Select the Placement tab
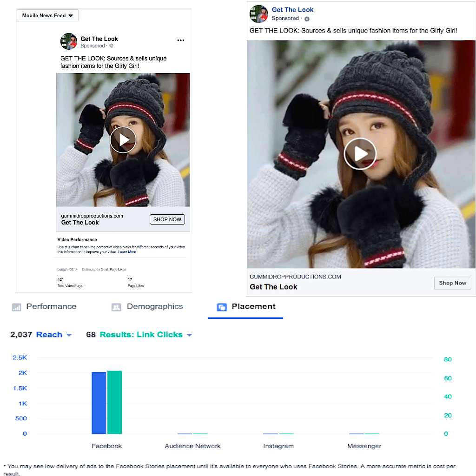This screenshot has width=476, height=476. tap(253, 307)
